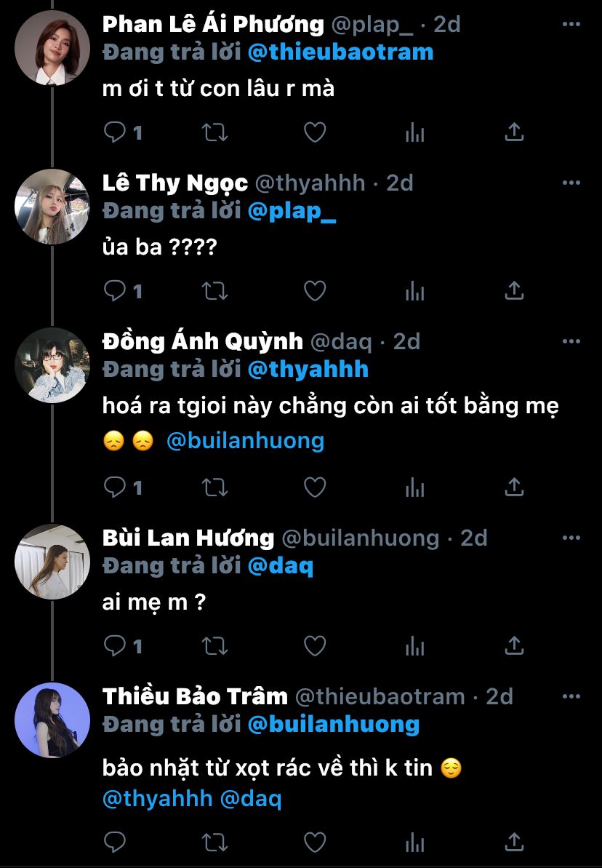Open the @builanhuong mention in Đồng Ánh Quỳnh's tweet

coord(245,440)
